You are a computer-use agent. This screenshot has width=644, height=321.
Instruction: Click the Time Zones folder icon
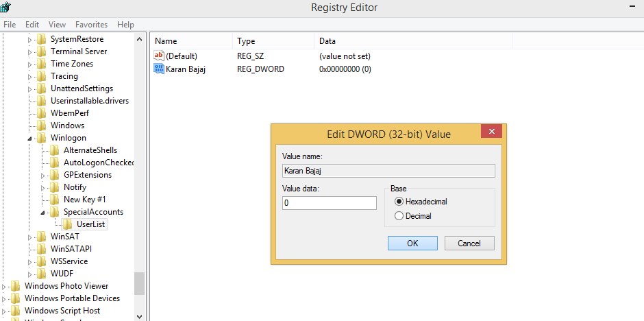coord(41,64)
